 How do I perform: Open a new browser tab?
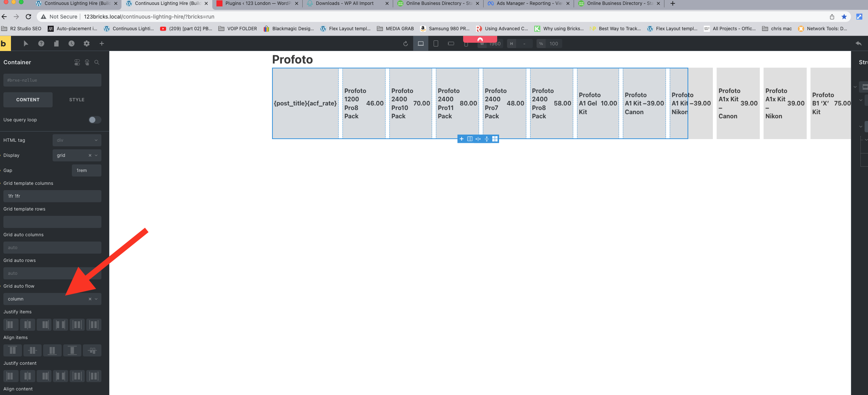(x=672, y=3)
